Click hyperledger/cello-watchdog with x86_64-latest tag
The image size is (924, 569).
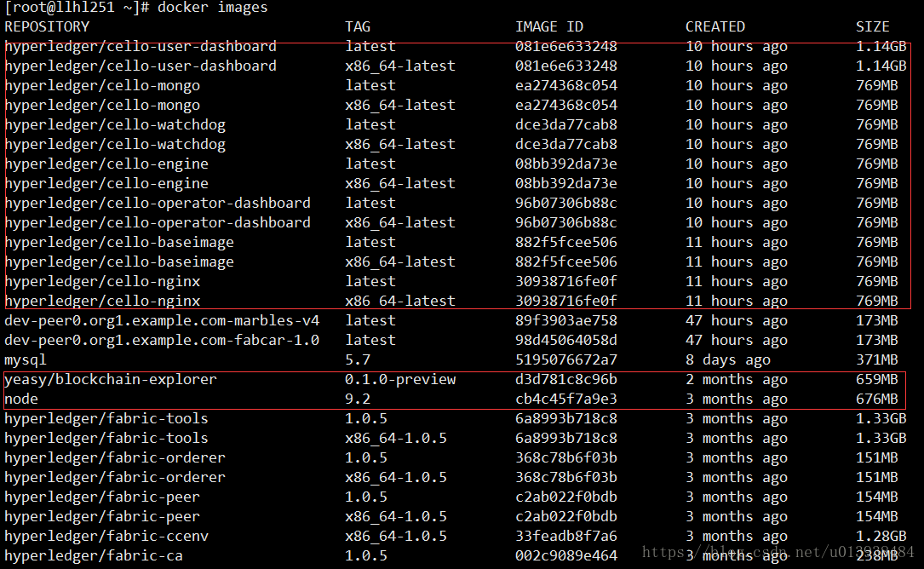point(115,144)
